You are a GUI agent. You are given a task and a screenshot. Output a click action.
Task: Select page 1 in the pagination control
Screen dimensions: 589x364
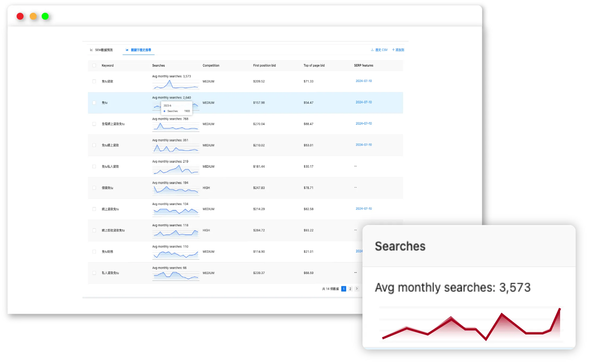click(x=344, y=289)
